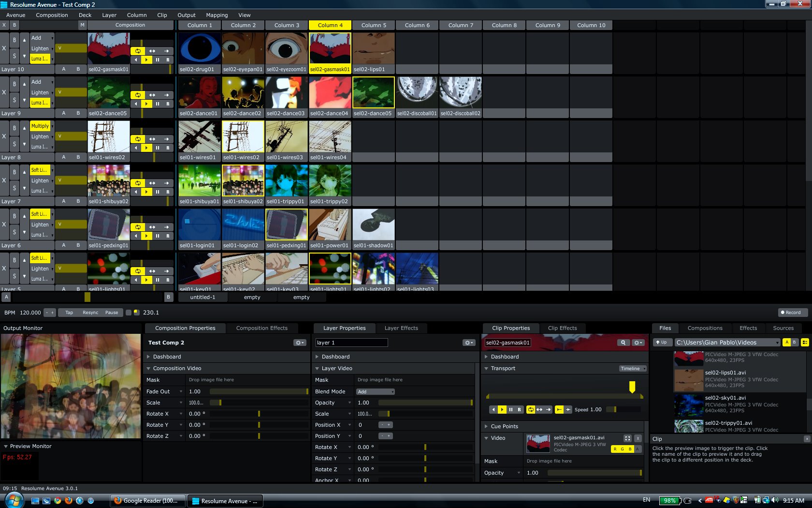Trigger Column 1
Screen dimensions: 812x508
pos(200,25)
